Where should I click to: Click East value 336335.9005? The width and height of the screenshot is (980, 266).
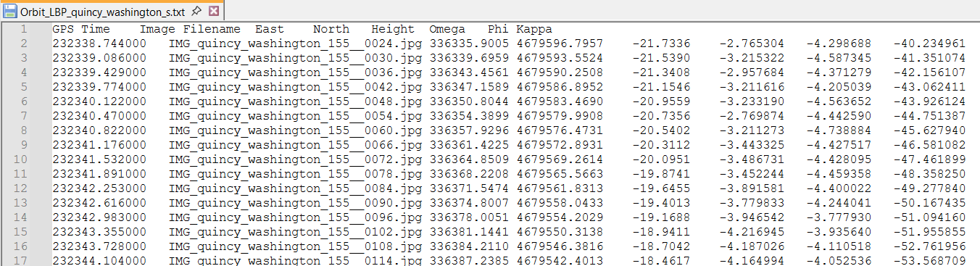[x=469, y=43]
